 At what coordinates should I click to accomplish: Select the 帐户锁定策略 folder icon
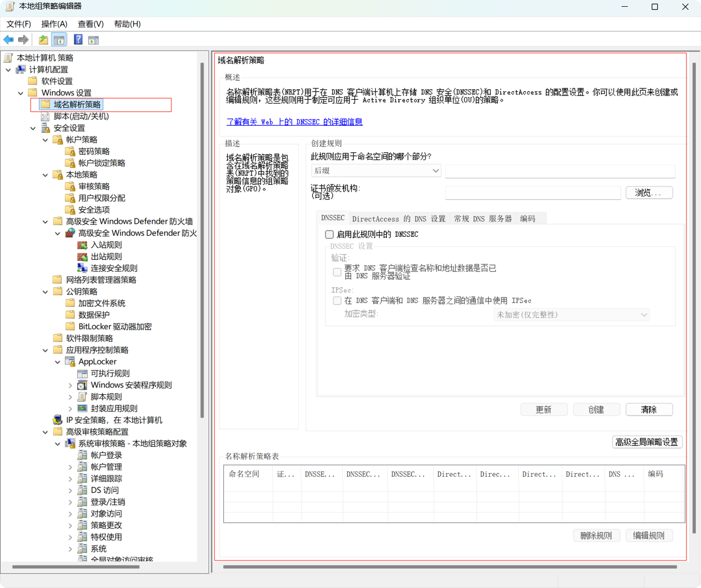pos(70,163)
